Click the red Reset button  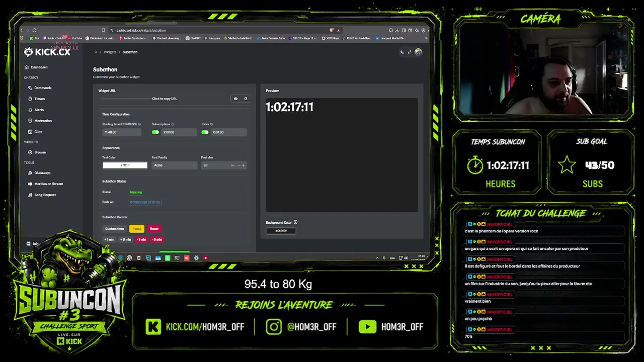pos(154,229)
